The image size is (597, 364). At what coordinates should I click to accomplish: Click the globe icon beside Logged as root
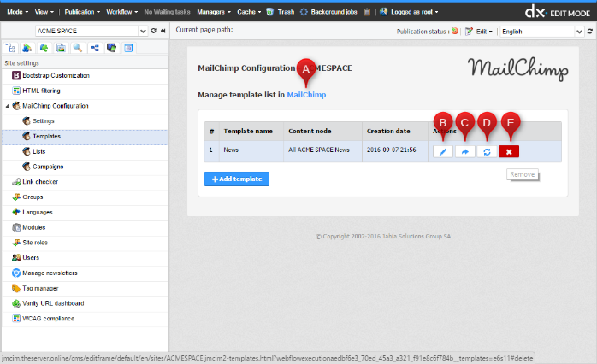(x=383, y=12)
